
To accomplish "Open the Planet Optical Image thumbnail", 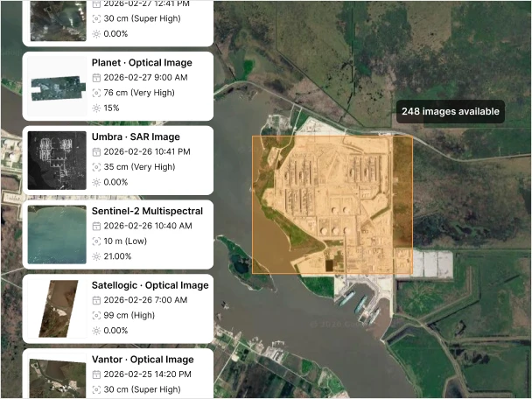I will tap(57, 86).
